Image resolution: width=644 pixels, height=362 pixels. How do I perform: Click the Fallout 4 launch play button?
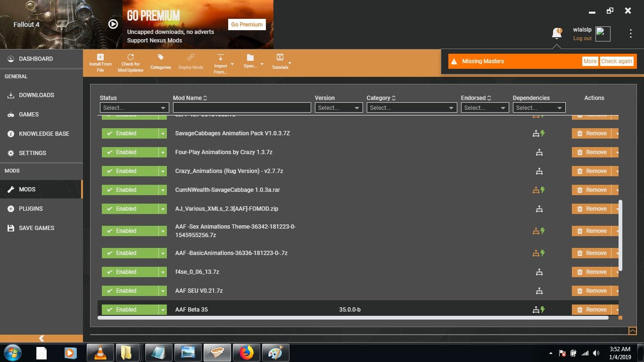(113, 24)
